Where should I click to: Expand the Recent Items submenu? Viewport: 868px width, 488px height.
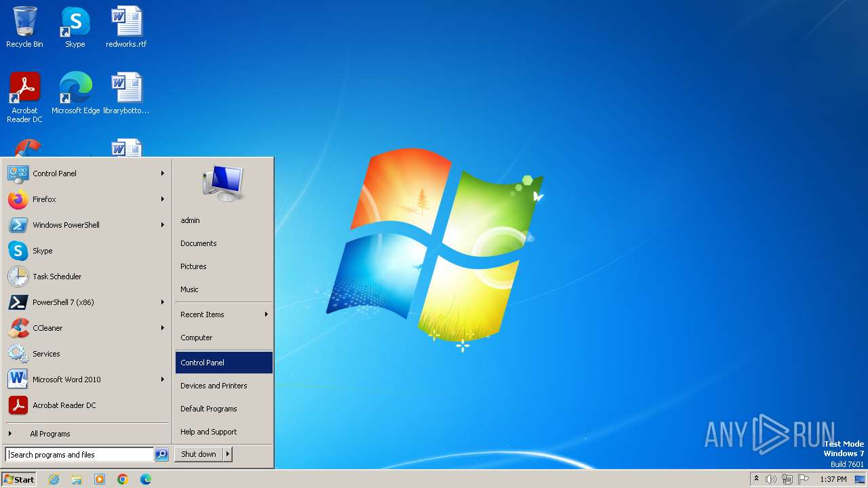(224, 314)
